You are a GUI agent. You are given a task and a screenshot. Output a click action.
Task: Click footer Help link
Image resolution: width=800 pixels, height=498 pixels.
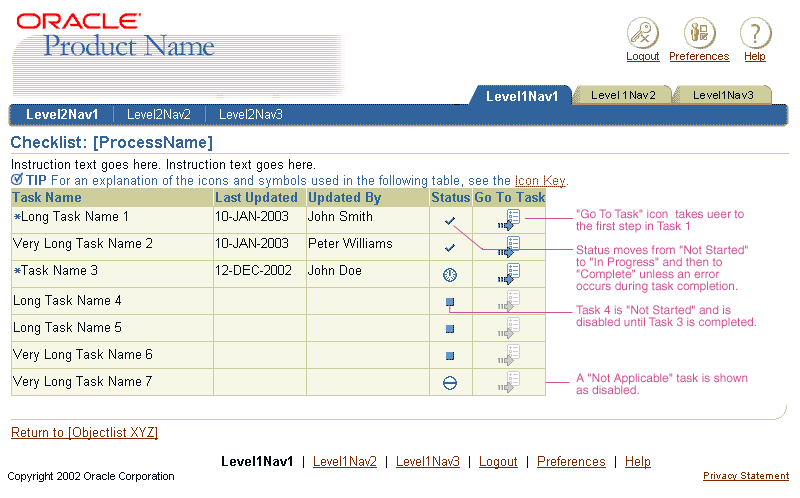(x=638, y=461)
